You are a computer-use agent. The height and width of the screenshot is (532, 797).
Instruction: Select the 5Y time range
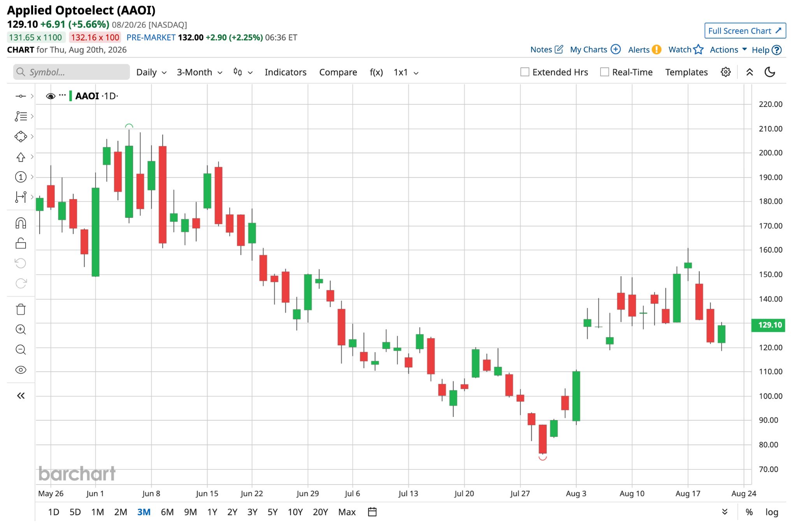(x=272, y=512)
